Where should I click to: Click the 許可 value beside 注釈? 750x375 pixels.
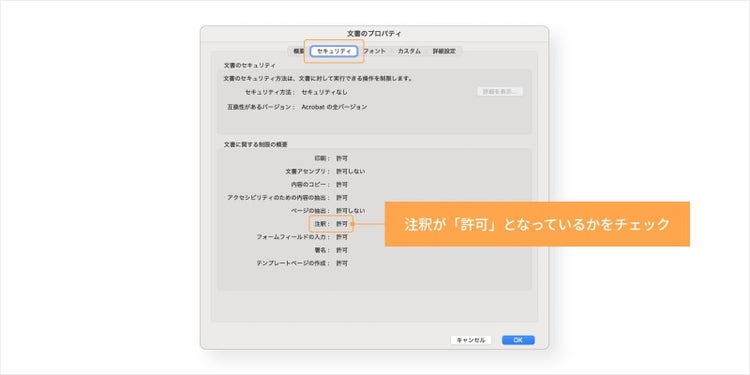tap(342, 224)
